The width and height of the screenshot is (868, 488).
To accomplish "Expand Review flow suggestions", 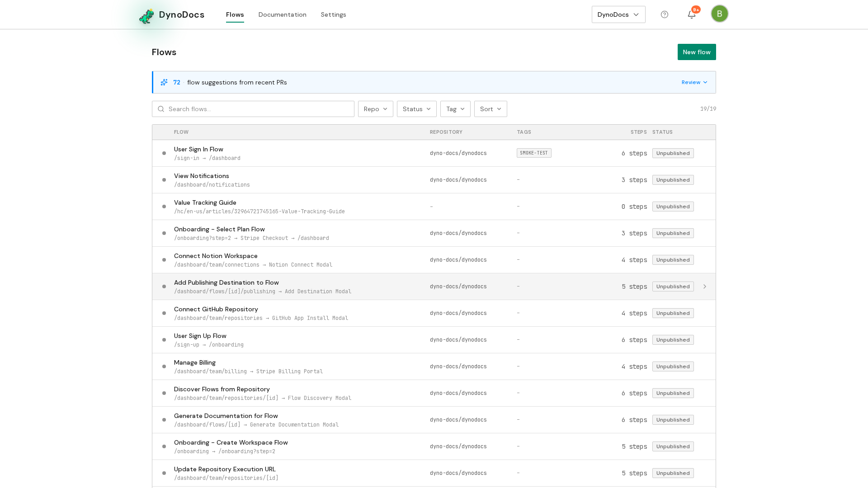I will [x=694, y=82].
